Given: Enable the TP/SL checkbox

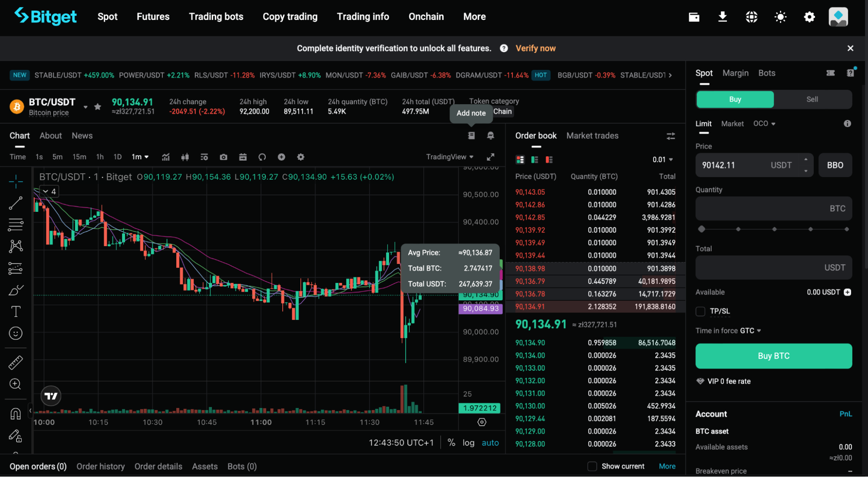Looking at the screenshot, I should click(700, 311).
